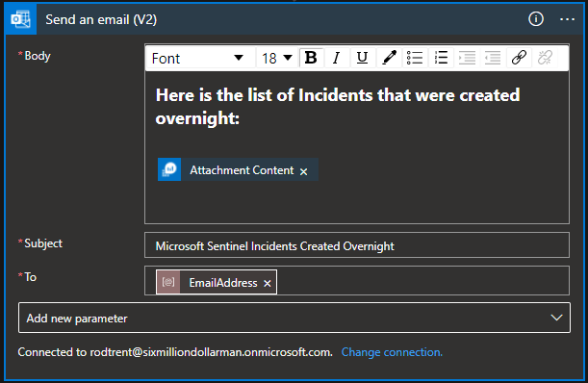Click the Body field label

38,56
